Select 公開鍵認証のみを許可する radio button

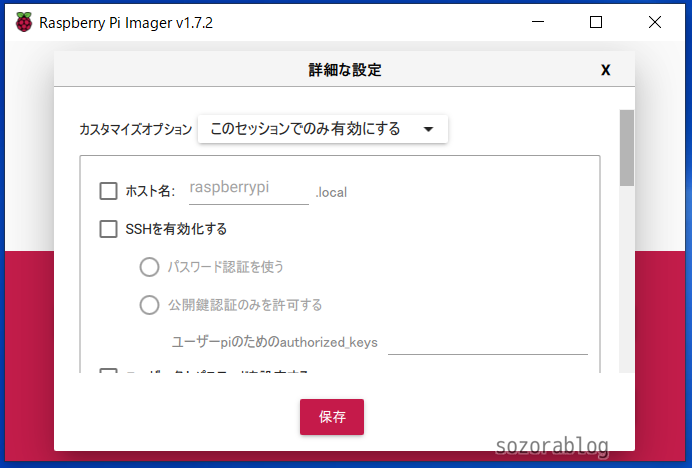149,305
